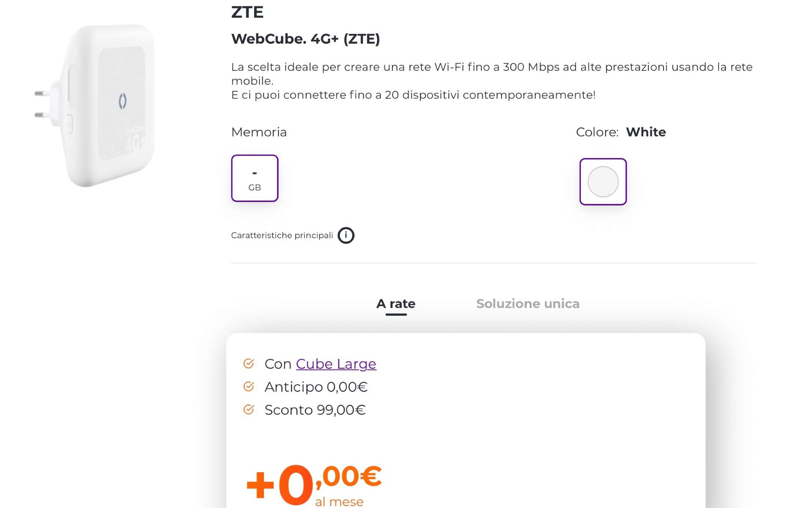Follow the 'Cube Large' link
The image size is (812, 508).
[x=336, y=364]
